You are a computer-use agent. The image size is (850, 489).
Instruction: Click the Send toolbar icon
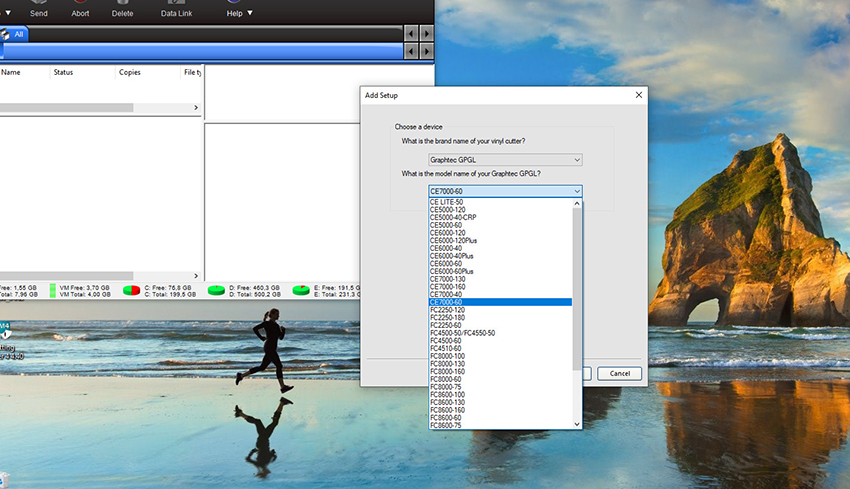pyautogui.click(x=38, y=10)
